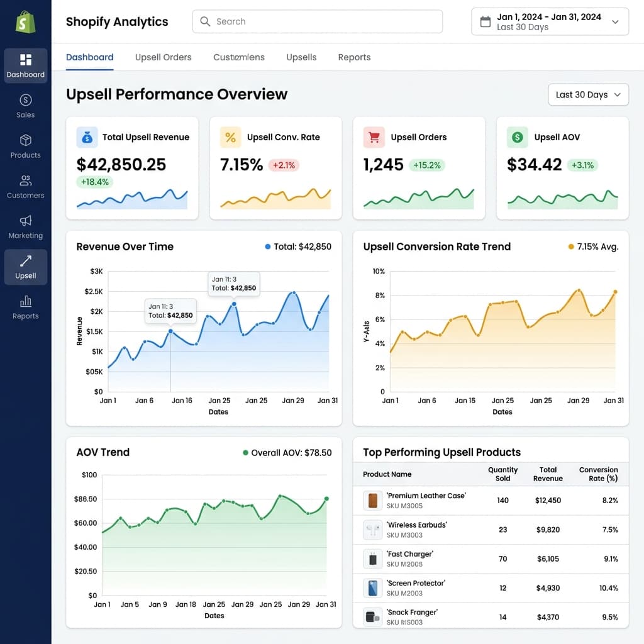Switch to the Dashboard tab
This screenshot has width=644, height=644.
click(89, 57)
